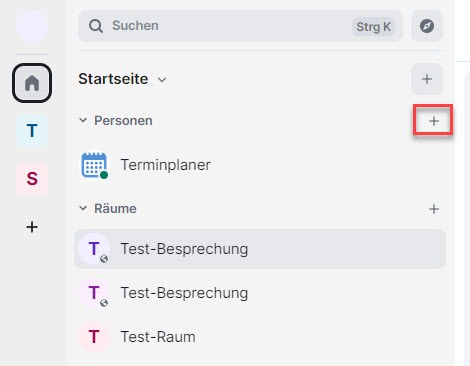Open the second Test-Besprechung room
Image resolution: width=470 pixels, height=366 pixels.
click(x=260, y=293)
